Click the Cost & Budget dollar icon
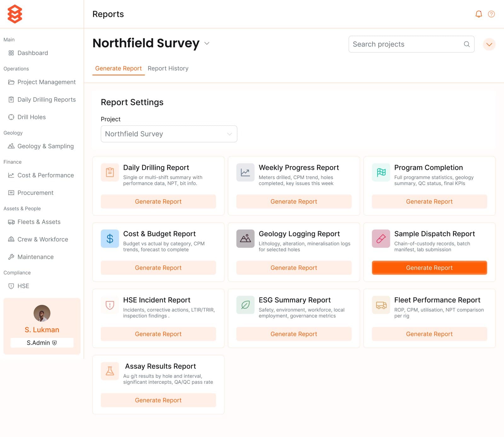The image size is (504, 437). pyautogui.click(x=110, y=238)
